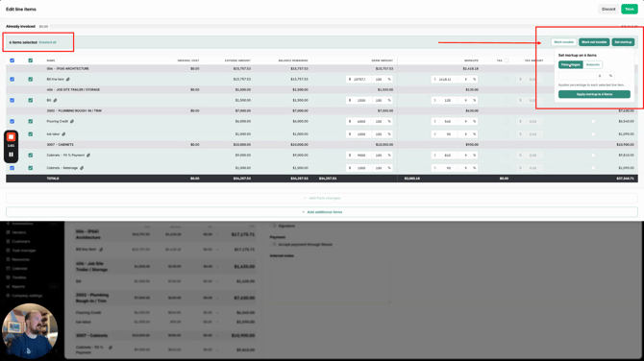The height and width of the screenshot is (361, 644).
Task: Open Timeline icon in background sidebar
Action: [8, 277]
